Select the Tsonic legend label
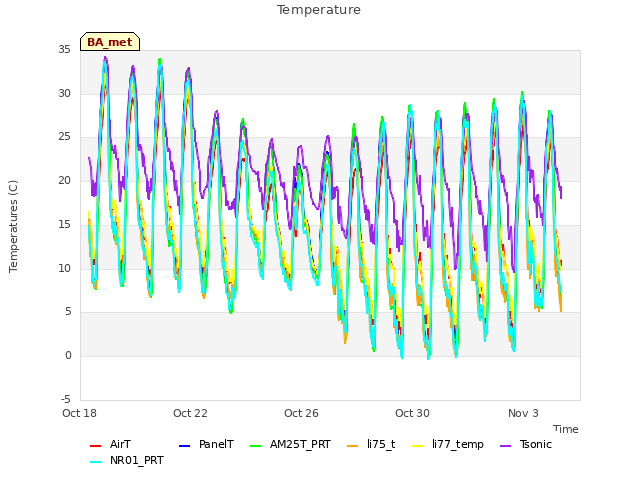This screenshot has width=640, height=480. click(536, 444)
